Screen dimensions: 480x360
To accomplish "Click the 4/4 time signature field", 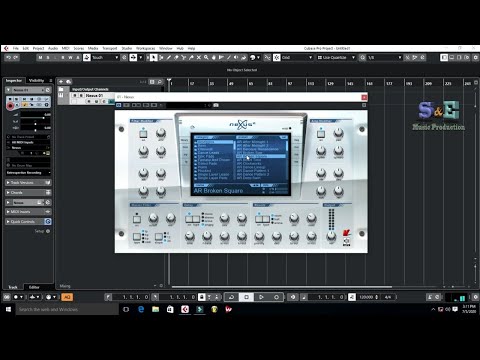I will pyautogui.click(x=388, y=297).
